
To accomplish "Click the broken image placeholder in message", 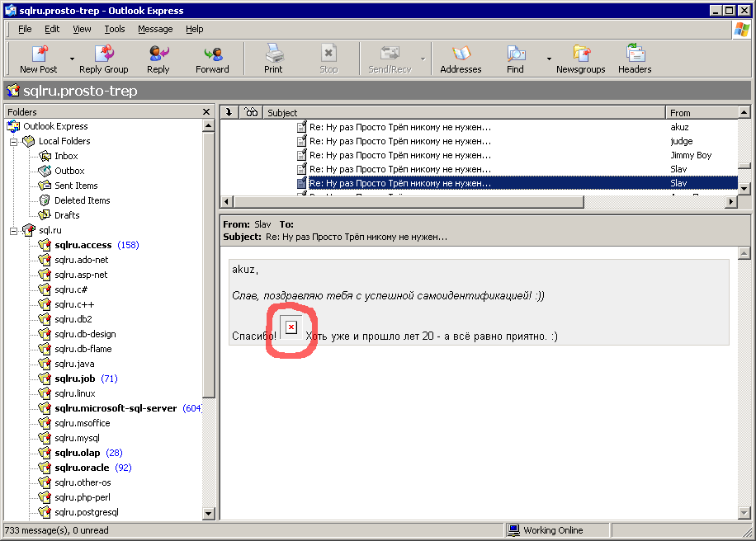I will pyautogui.click(x=291, y=327).
